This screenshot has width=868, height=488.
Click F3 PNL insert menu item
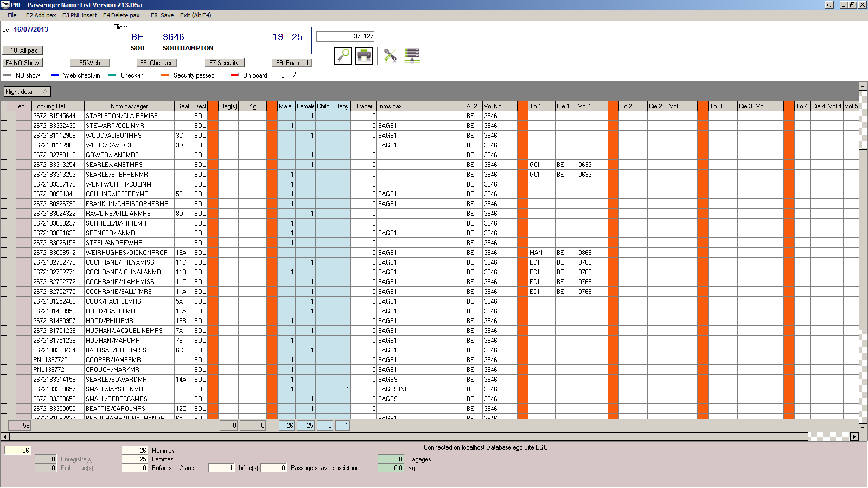80,15
